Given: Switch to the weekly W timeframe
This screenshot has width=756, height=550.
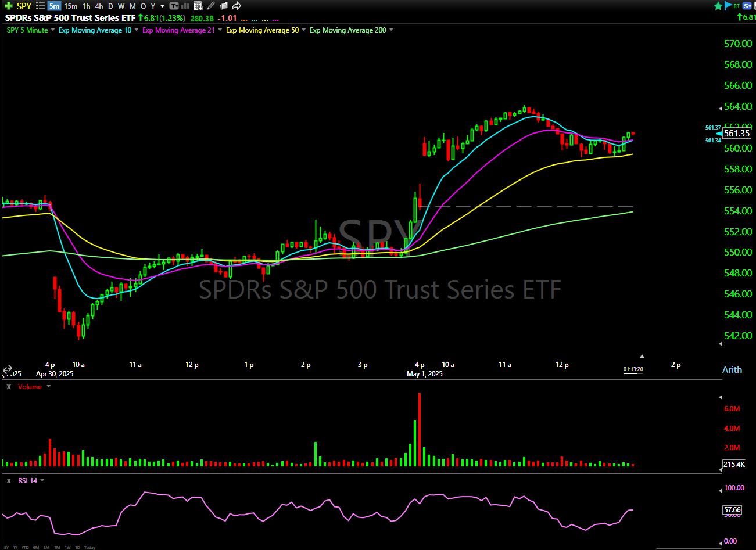Looking at the screenshot, I should coord(121,6).
